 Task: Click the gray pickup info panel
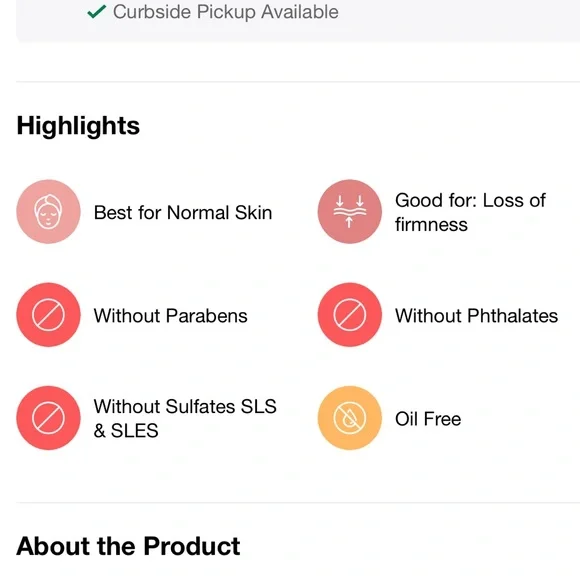pos(298,21)
